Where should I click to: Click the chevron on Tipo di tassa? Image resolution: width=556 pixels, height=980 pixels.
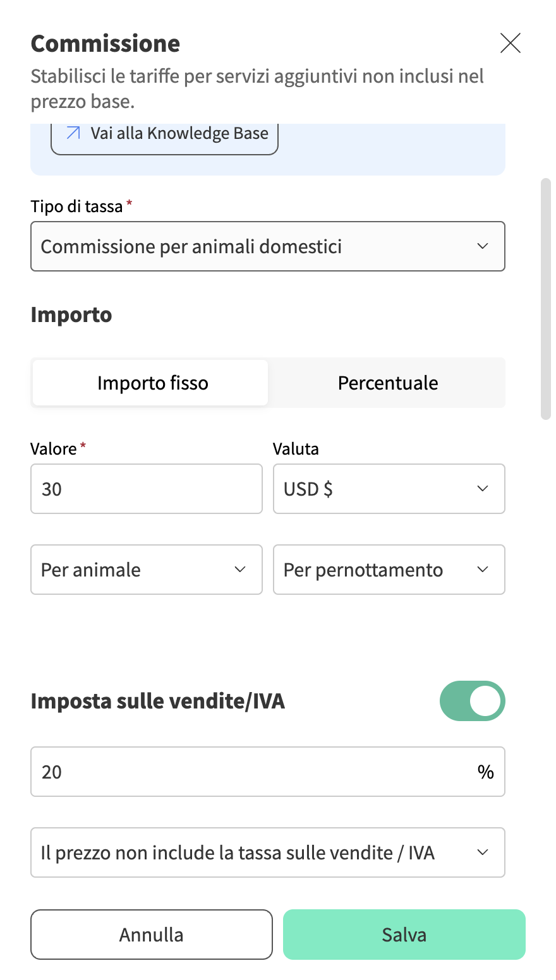pyautogui.click(x=483, y=246)
